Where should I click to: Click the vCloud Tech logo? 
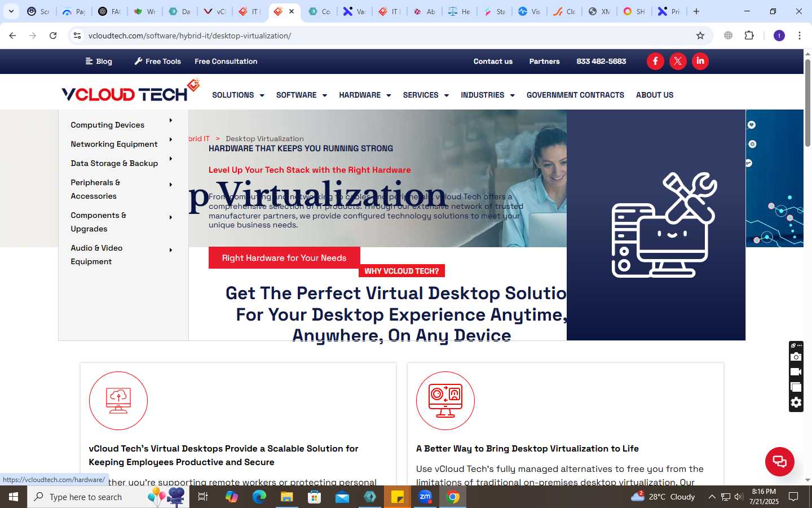[130, 91]
